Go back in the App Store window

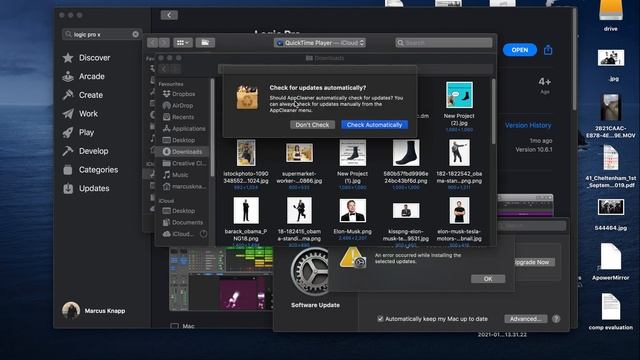[x=169, y=16]
